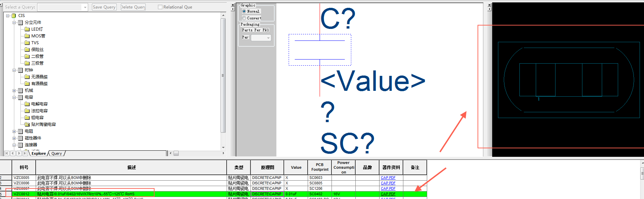
Task: Select the CIS root database icon
Action: (14, 16)
